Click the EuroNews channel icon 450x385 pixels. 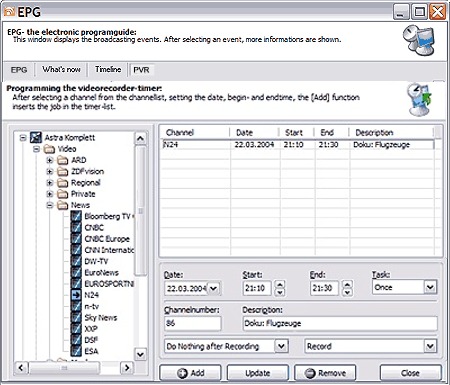tap(76, 272)
